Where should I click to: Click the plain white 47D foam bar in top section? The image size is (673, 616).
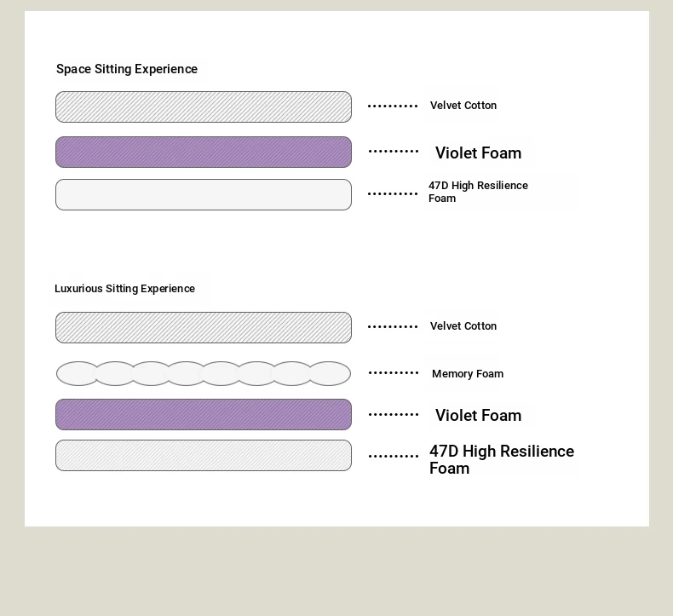coord(204,195)
